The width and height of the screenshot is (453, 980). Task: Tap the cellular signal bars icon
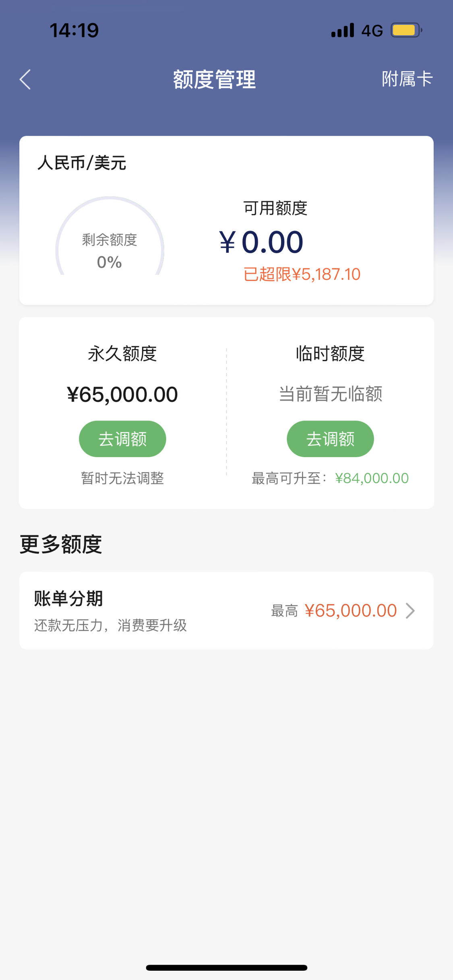pos(343,30)
